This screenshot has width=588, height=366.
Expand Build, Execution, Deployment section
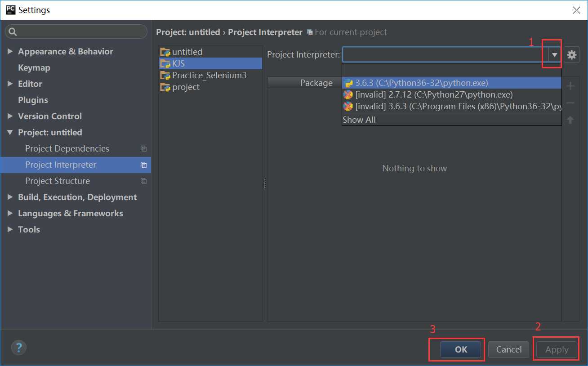[x=10, y=197]
